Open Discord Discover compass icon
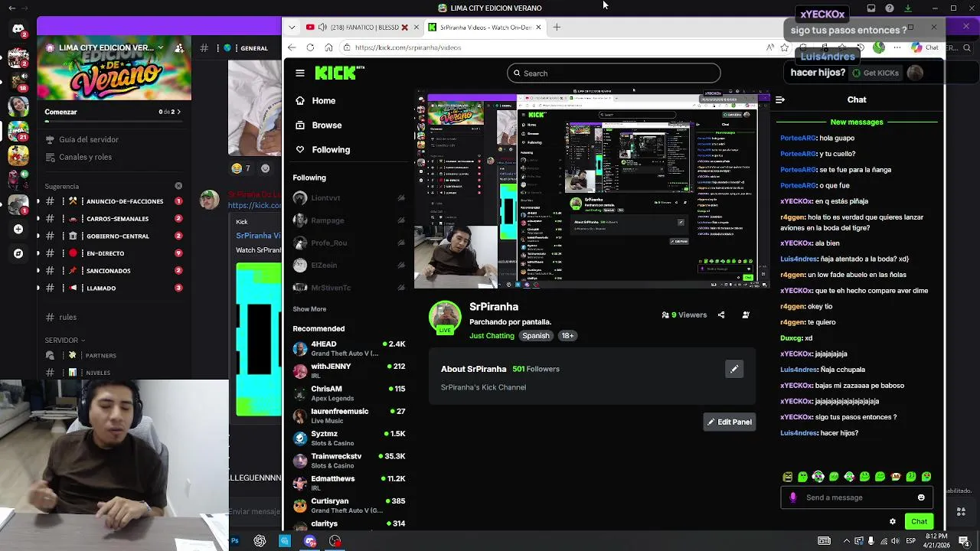Image resolution: width=980 pixels, height=551 pixels. [18, 253]
